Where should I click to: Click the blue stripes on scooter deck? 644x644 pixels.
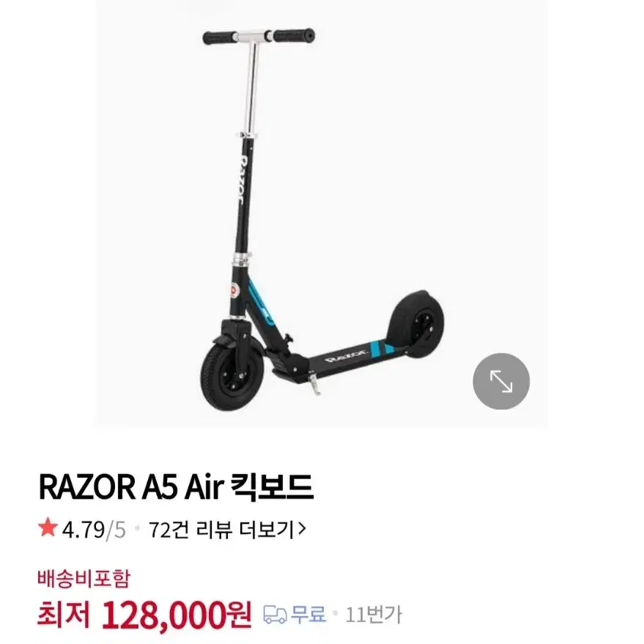pyautogui.click(x=382, y=347)
